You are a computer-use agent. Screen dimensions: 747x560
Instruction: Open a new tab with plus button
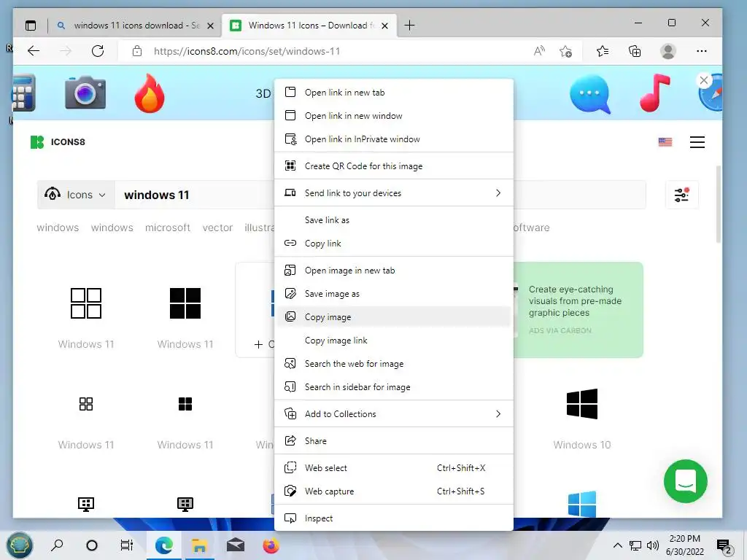(x=409, y=26)
